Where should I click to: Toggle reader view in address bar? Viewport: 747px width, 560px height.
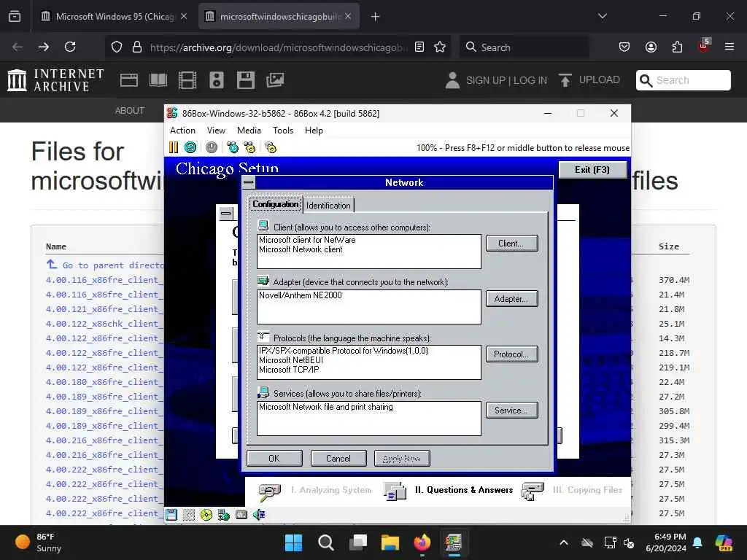[x=419, y=47]
